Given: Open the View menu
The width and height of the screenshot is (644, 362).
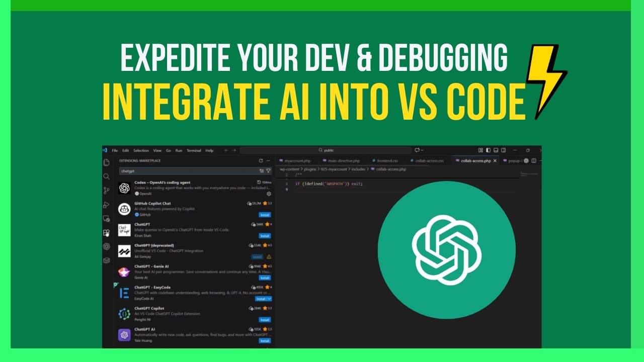Looking at the screenshot, I should point(157,150).
